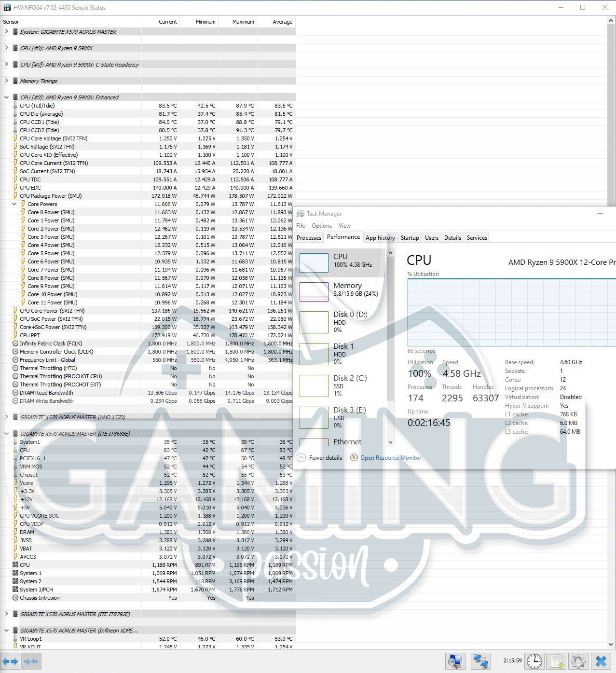Close sensors with the blue X icon
Viewport: 616px width, 673px height.
click(x=601, y=661)
